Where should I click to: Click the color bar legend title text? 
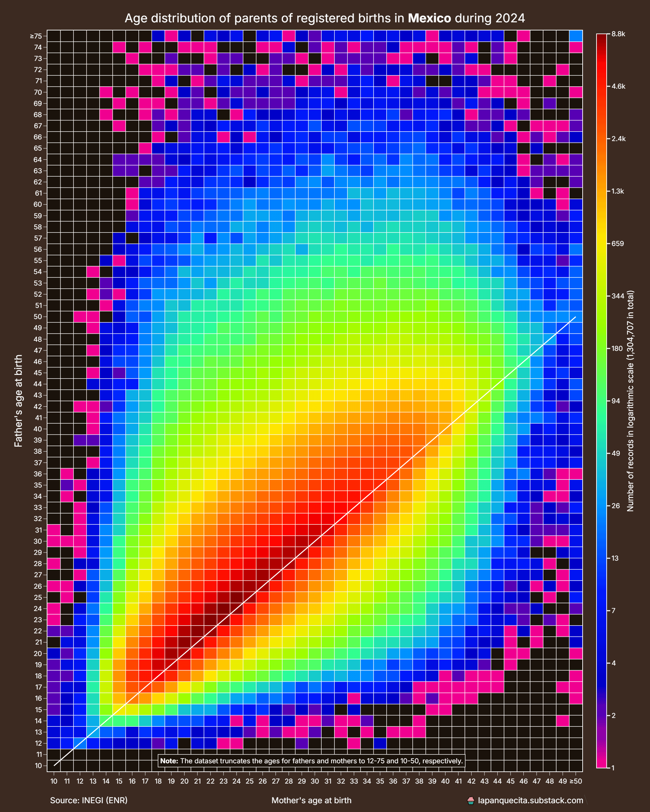point(630,401)
